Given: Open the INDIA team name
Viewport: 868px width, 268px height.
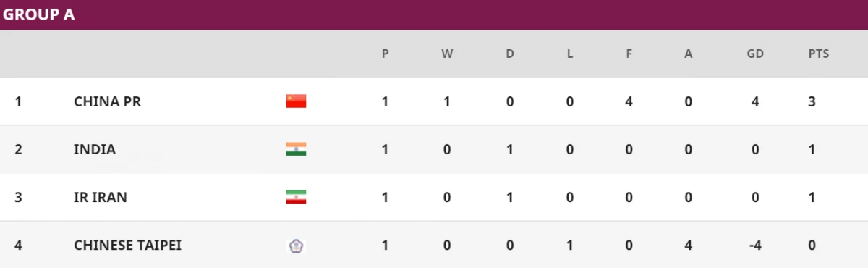Looking at the screenshot, I should (95, 149).
